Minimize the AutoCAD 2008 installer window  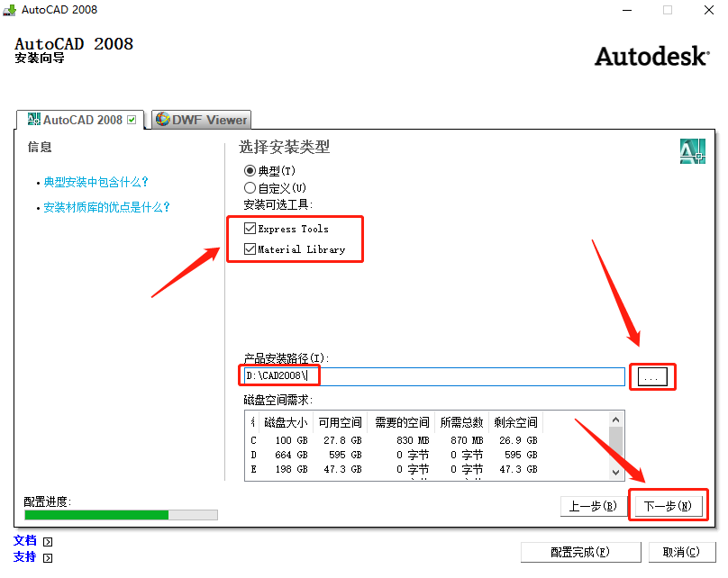tap(627, 10)
